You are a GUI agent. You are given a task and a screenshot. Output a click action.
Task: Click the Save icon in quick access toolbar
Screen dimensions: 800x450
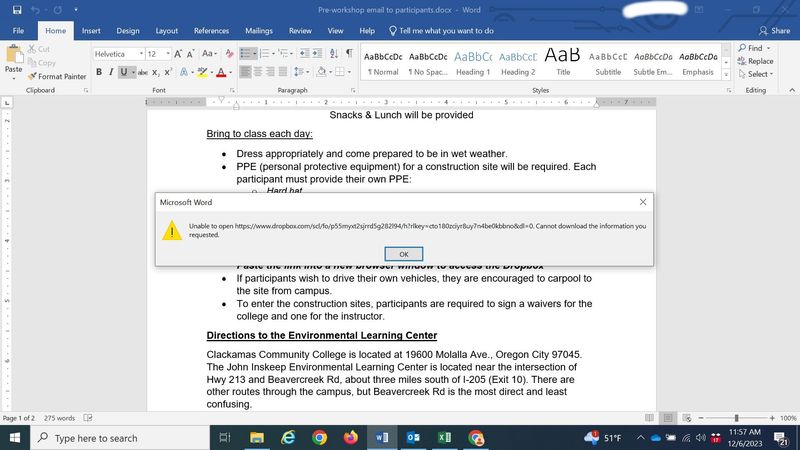[x=14, y=10]
